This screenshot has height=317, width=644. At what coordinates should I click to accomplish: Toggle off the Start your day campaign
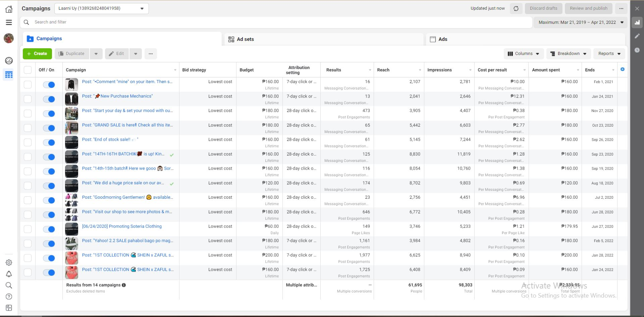click(49, 114)
